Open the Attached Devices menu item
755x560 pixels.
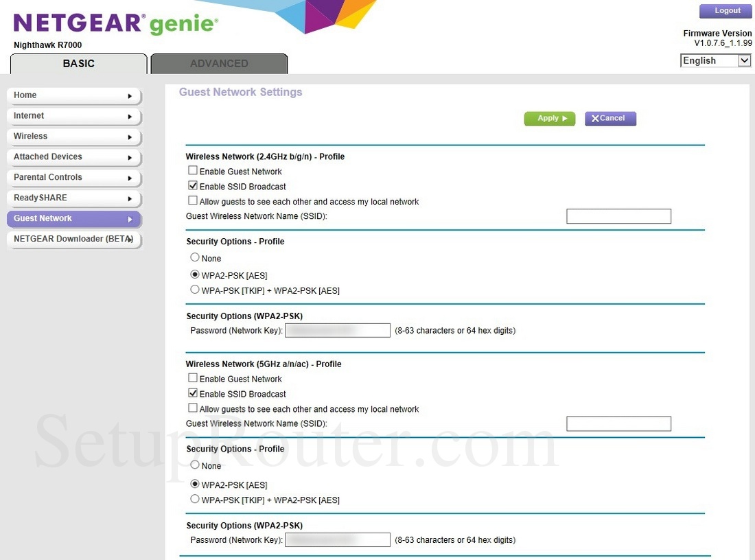tap(74, 157)
